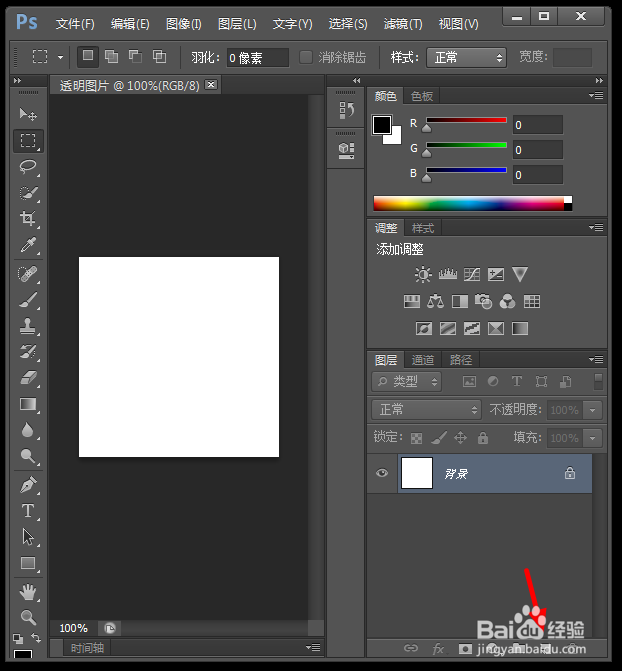Image resolution: width=622 pixels, height=671 pixels.
Task: Select the Brush tool
Action: point(28,300)
